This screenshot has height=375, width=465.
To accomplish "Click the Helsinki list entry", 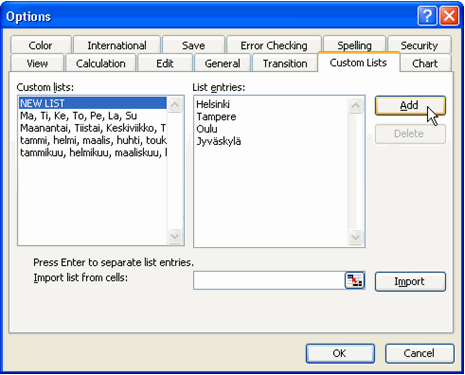I will (x=213, y=104).
